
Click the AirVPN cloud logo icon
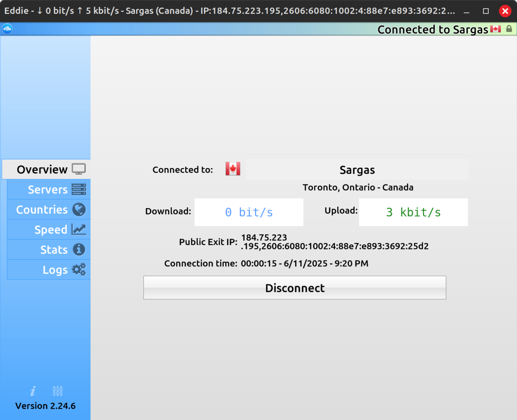tap(7, 29)
